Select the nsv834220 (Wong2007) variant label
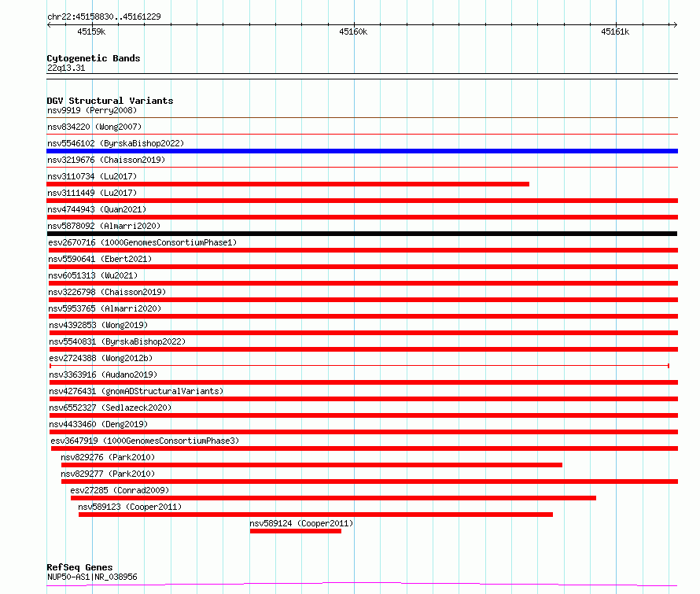 (x=94, y=127)
